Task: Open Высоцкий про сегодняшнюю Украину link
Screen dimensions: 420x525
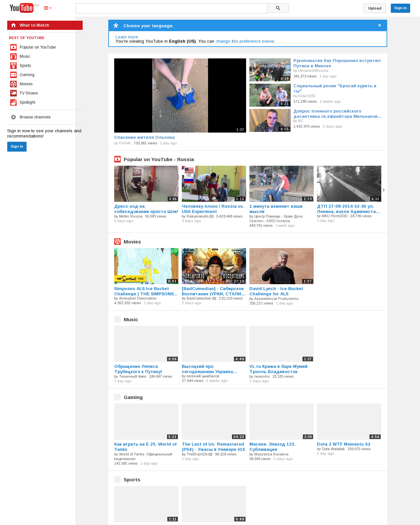Action: [209, 369]
